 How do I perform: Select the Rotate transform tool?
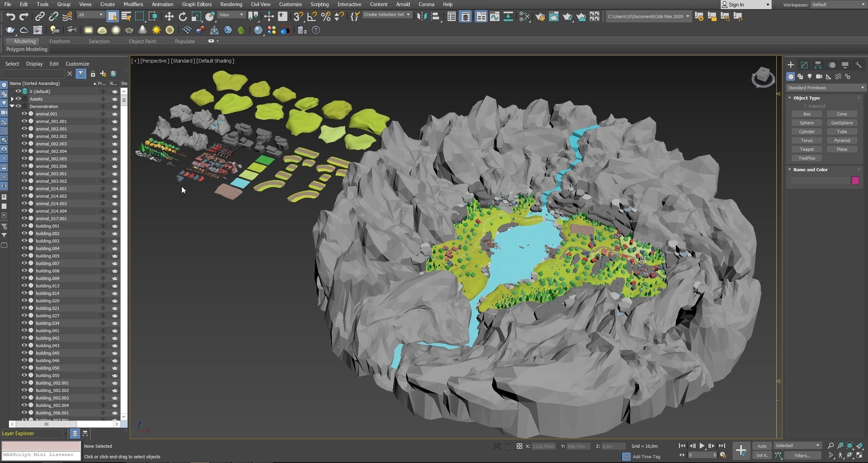coord(183,16)
